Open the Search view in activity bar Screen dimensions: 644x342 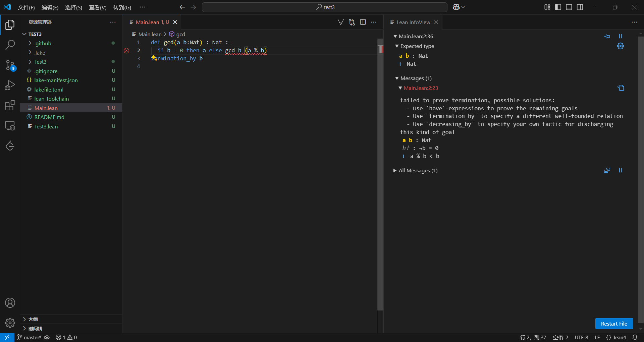click(x=10, y=45)
